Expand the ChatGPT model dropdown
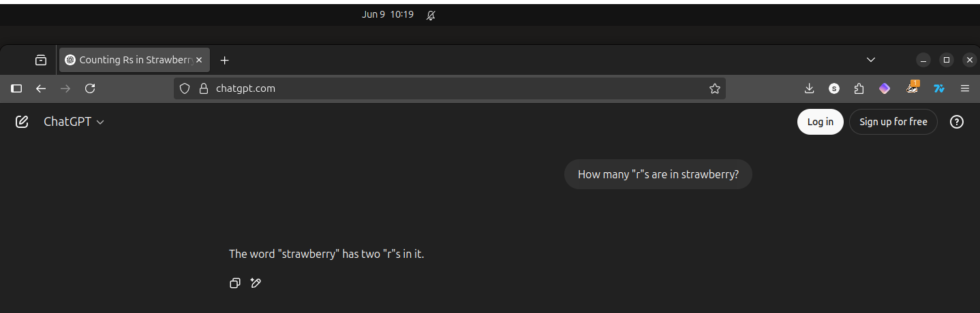Screen dimensions: 980x313 74,122
